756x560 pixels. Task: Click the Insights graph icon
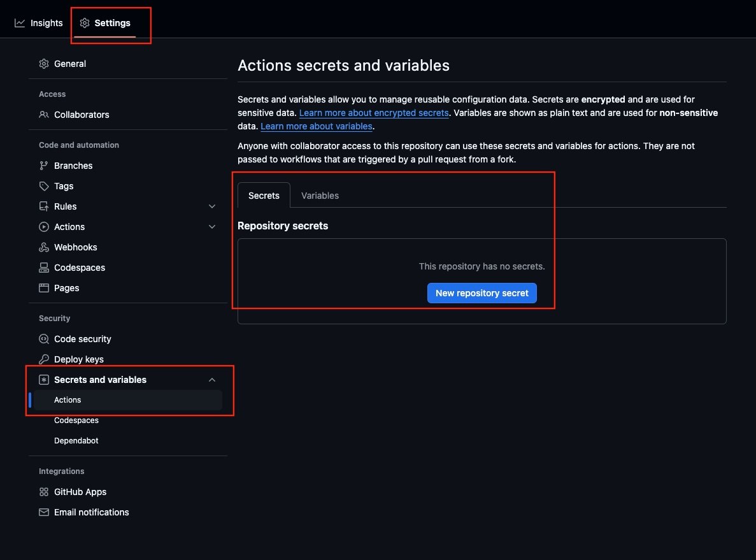click(x=20, y=23)
